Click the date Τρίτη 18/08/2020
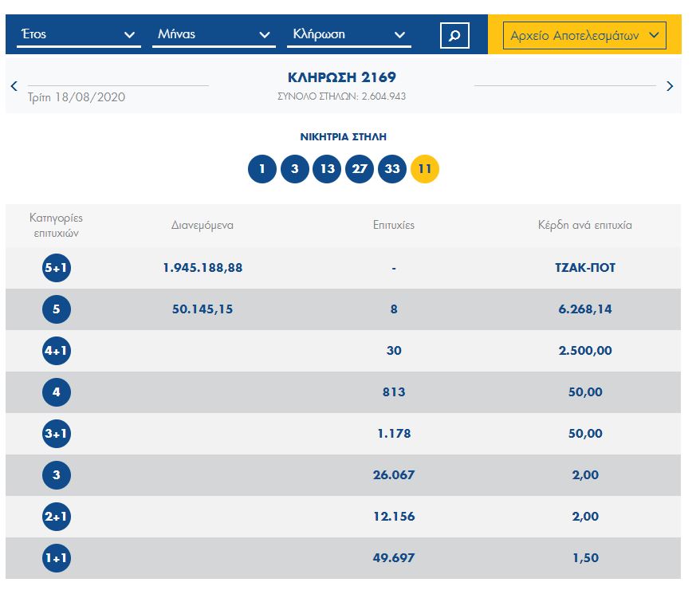700x598 pixels. [77, 97]
